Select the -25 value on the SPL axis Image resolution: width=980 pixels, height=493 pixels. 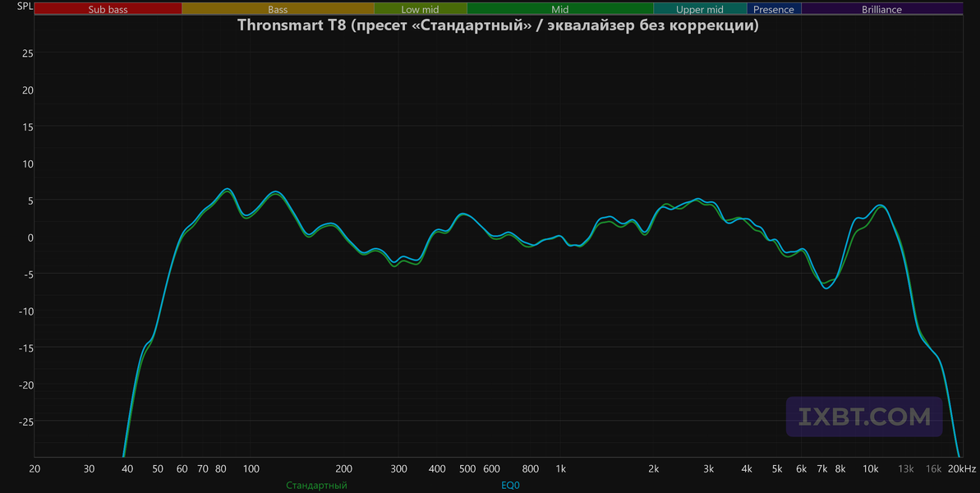coord(25,422)
